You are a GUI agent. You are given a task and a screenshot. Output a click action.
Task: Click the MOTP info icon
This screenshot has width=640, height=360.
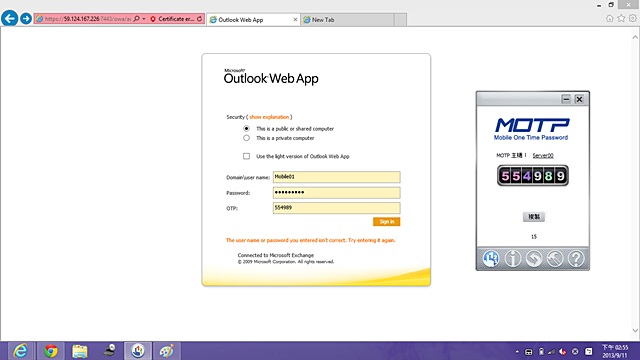point(513,258)
